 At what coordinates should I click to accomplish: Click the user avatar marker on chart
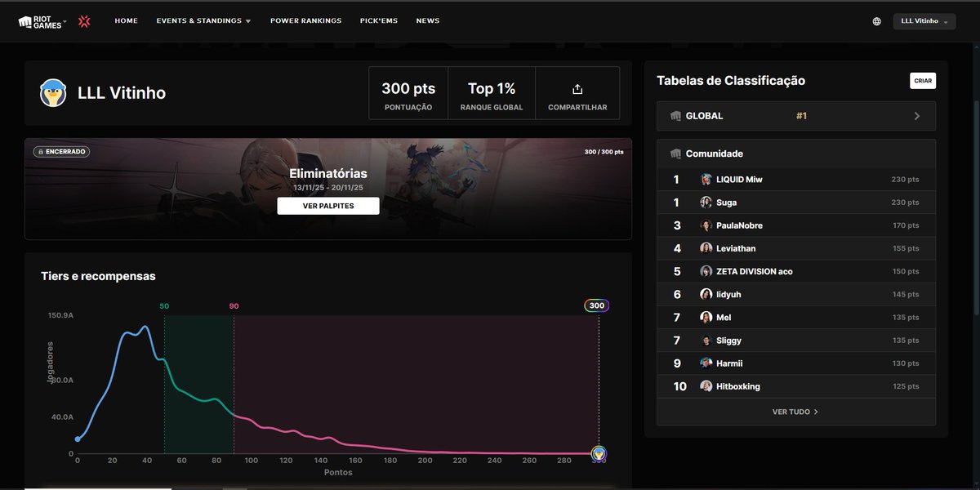click(x=599, y=453)
